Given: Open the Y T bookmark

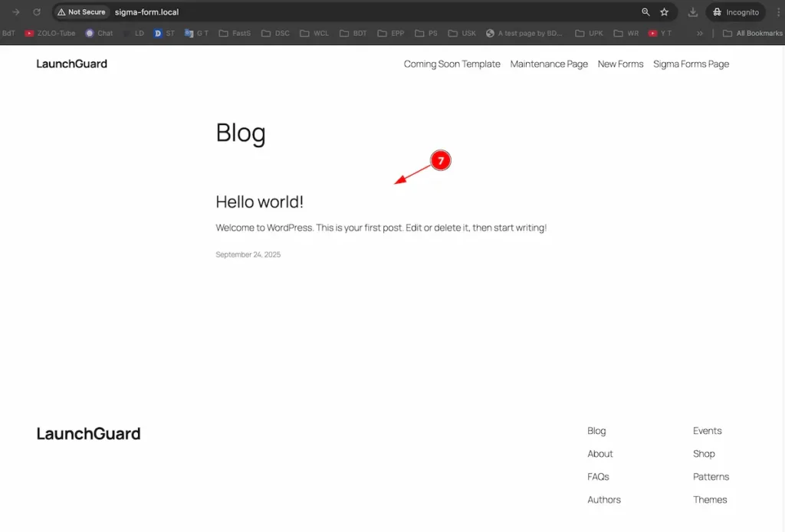Looking at the screenshot, I should point(660,33).
